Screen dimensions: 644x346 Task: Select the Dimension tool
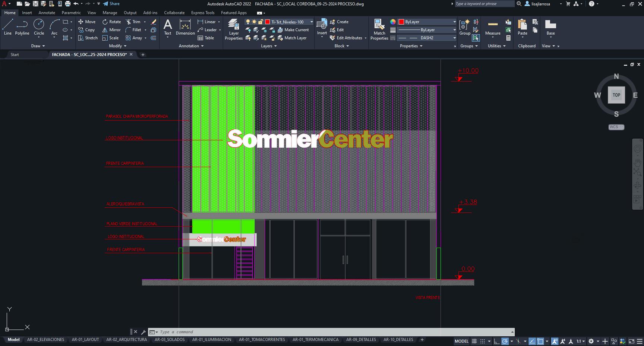coord(185,27)
